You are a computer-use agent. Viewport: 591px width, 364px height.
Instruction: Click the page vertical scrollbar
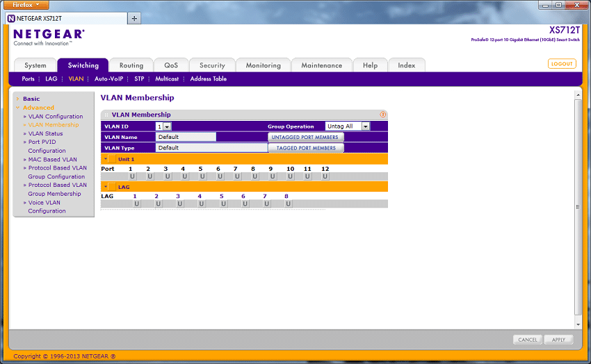point(578,207)
